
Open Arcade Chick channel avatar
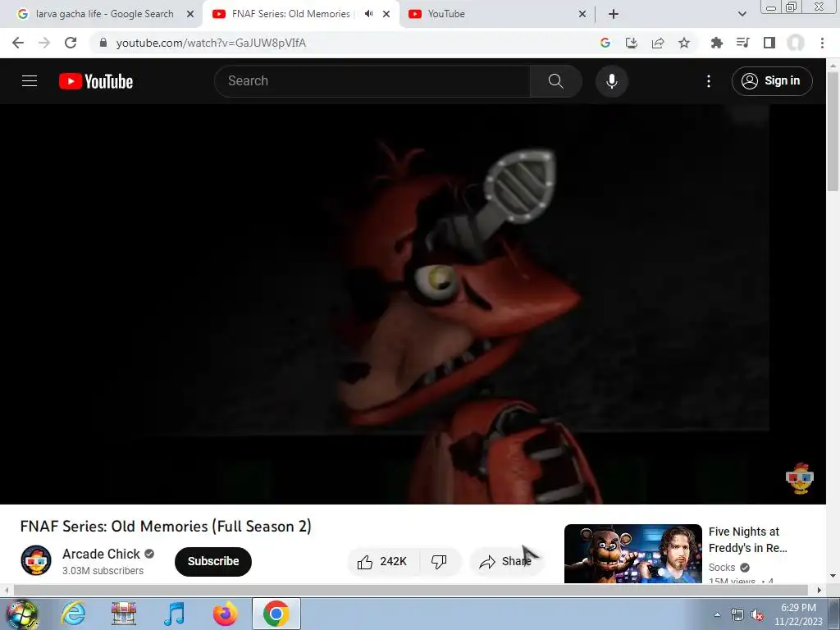36,560
